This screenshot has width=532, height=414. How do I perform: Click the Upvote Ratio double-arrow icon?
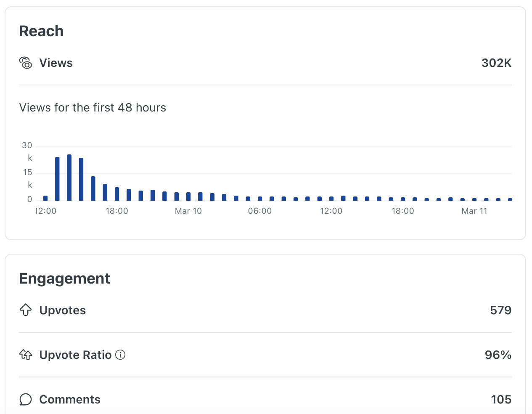coord(26,355)
